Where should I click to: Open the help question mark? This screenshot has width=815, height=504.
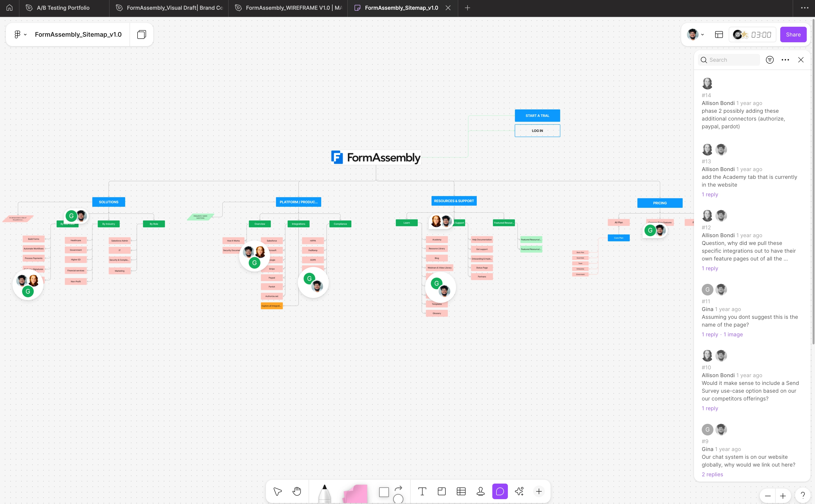[x=803, y=495]
